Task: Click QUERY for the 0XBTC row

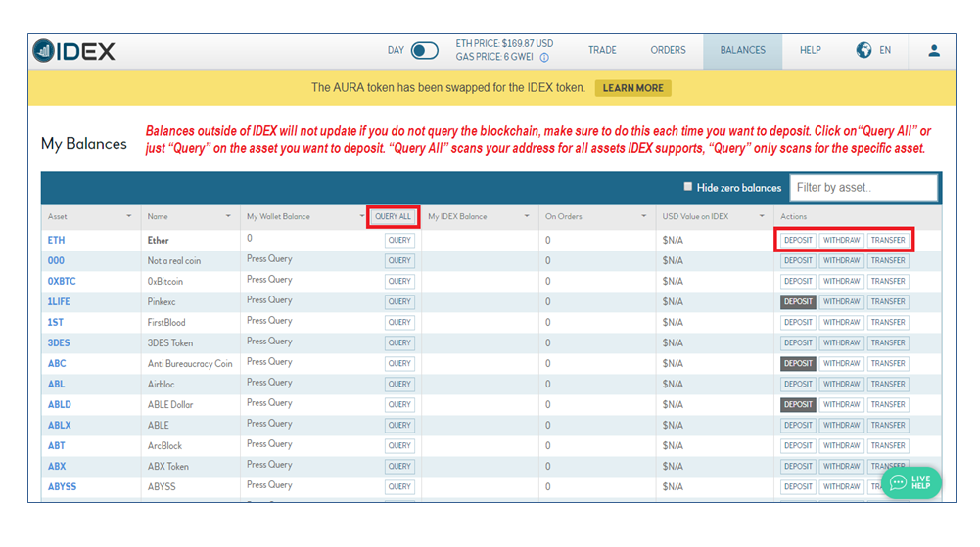Action: 399,281
